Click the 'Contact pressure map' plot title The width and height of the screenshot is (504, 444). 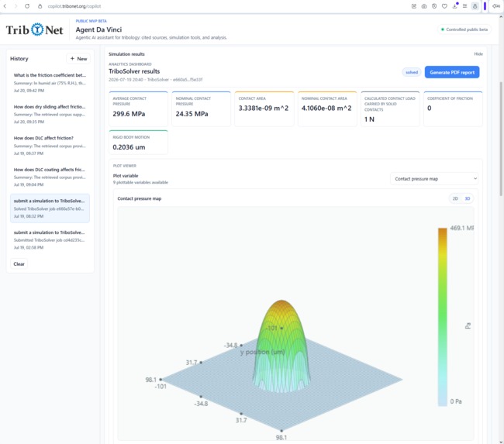[140, 198]
